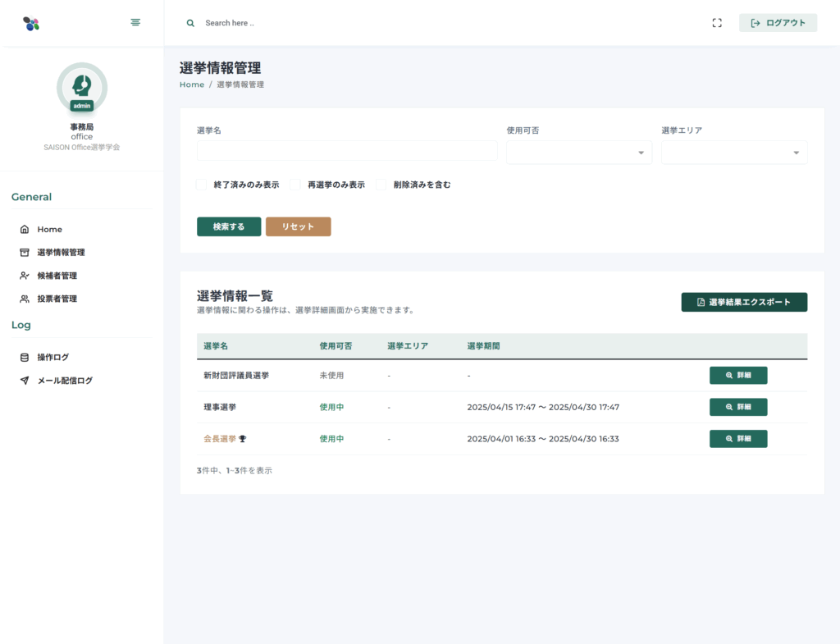Image resolution: width=840 pixels, height=644 pixels.
Task: Check the 再選挙のみ表示 option
Action: point(295,185)
